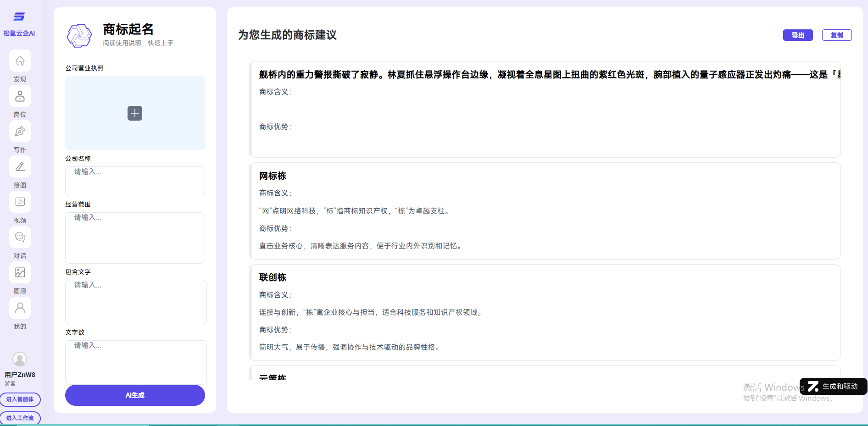The height and width of the screenshot is (426, 868).
Task: Open the 画廊 gallery icon
Action: click(20, 273)
